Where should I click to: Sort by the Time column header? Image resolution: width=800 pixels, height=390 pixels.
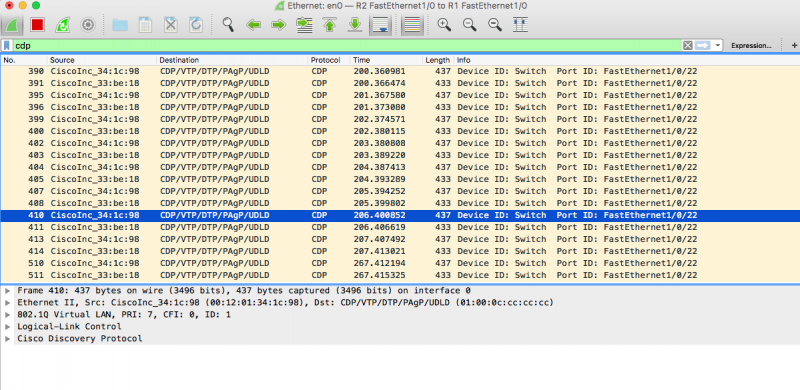[x=387, y=60]
